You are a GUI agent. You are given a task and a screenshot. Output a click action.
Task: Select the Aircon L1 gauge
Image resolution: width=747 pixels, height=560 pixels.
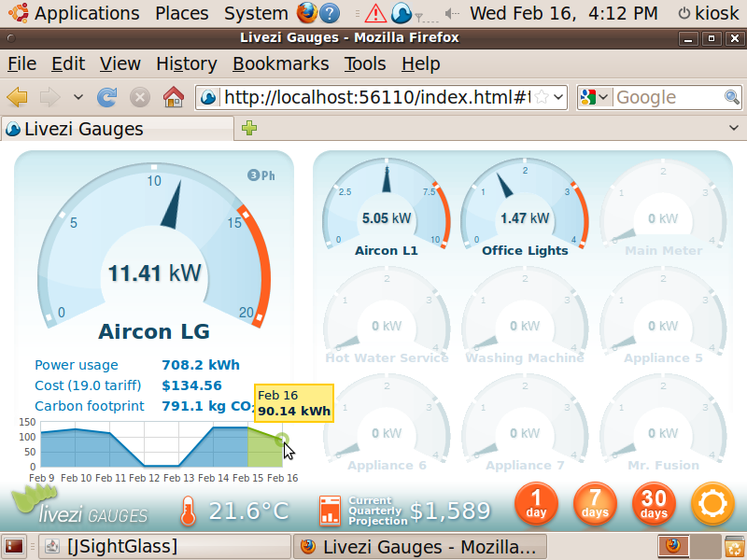coord(387,207)
